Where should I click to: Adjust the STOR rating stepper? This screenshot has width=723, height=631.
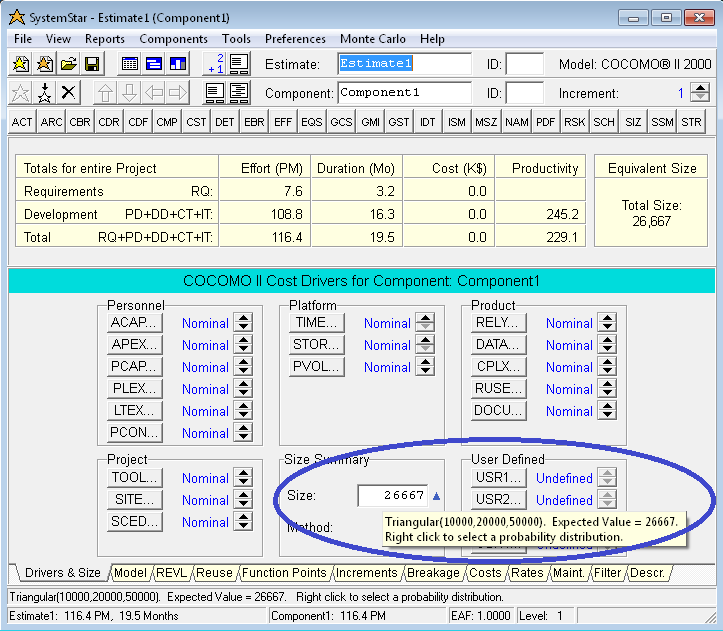[425, 344]
